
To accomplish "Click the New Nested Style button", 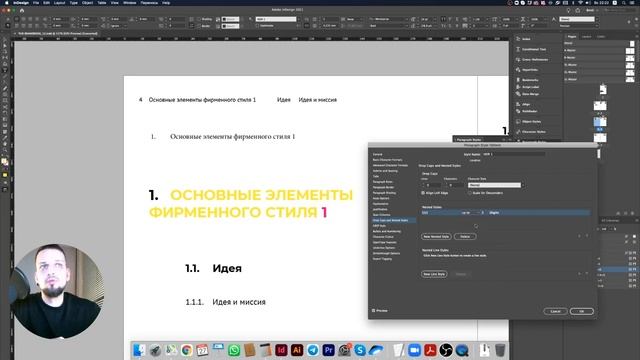I will pos(436,236).
